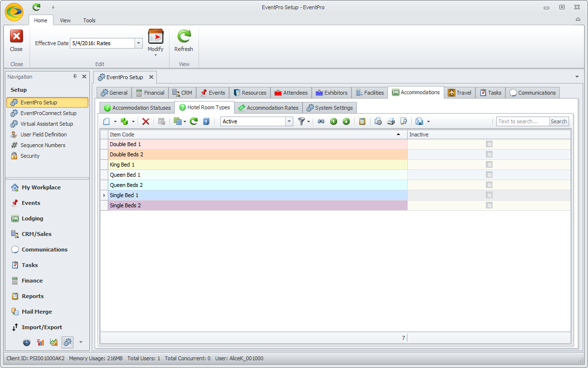Click the green down arrow icon
The width and height of the screenshot is (588, 368).
click(x=346, y=121)
